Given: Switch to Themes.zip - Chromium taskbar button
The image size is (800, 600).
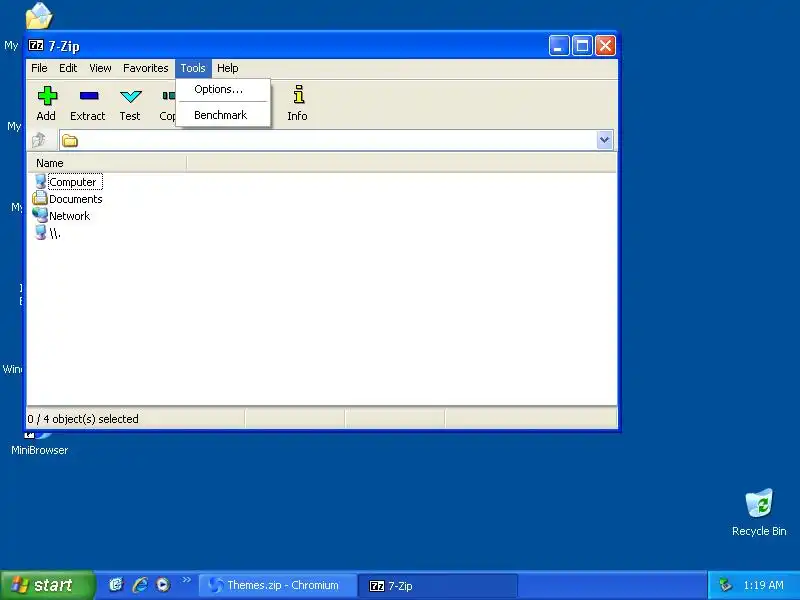Looking at the screenshot, I should (278, 585).
